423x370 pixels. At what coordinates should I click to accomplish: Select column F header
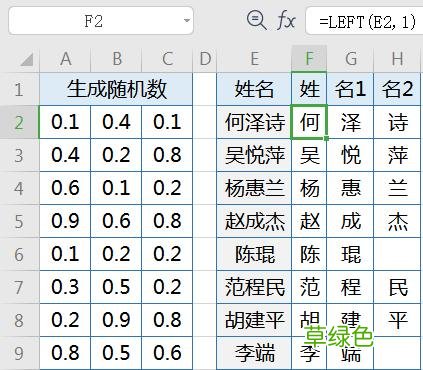click(x=309, y=59)
